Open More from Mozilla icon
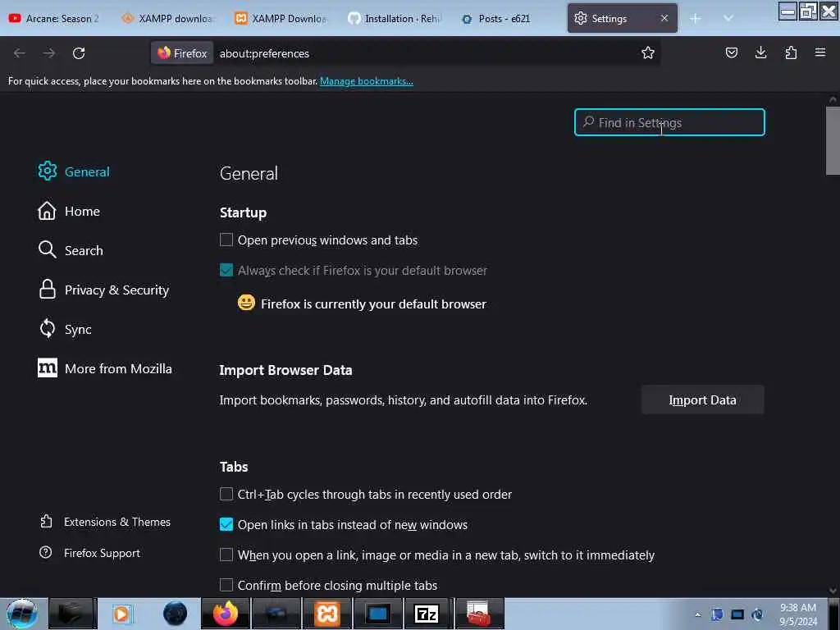This screenshot has width=840, height=630. click(x=47, y=368)
